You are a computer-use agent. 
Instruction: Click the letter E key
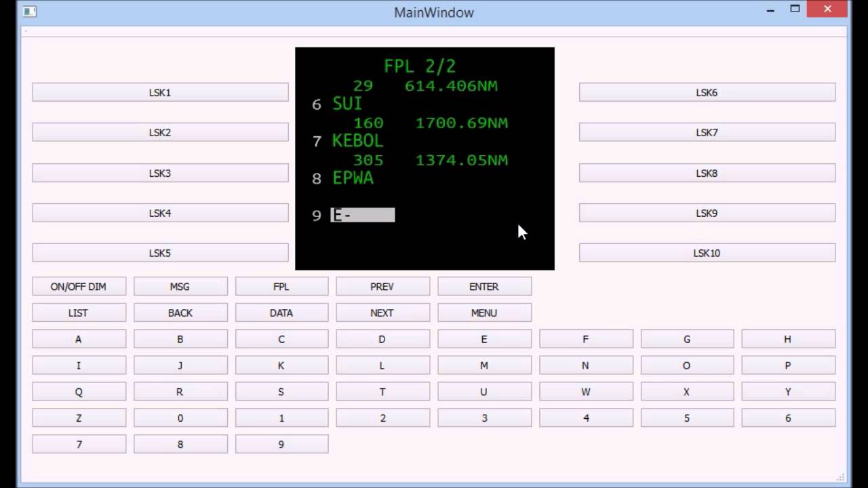point(484,339)
